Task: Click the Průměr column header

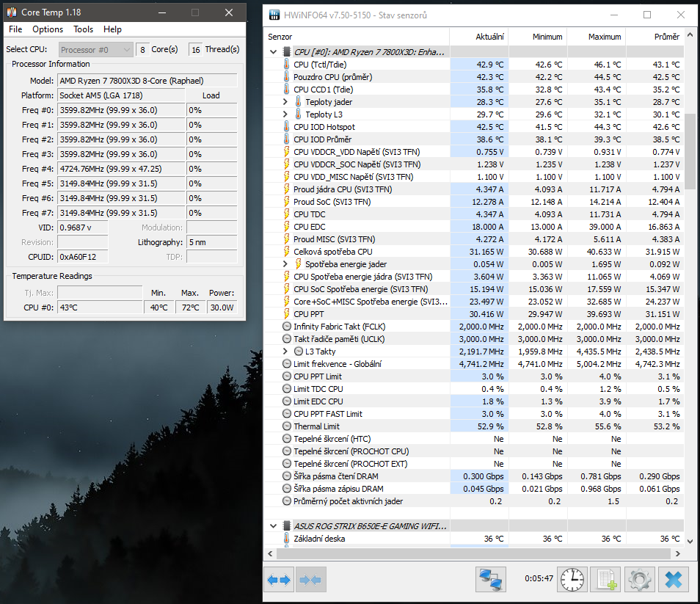Action: pos(655,37)
